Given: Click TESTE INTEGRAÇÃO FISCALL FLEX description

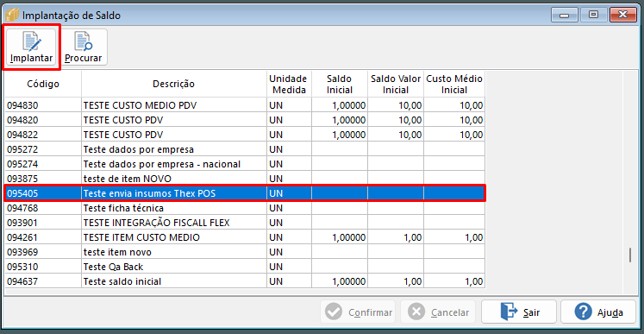Looking at the screenshot, I should [x=157, y=223].
